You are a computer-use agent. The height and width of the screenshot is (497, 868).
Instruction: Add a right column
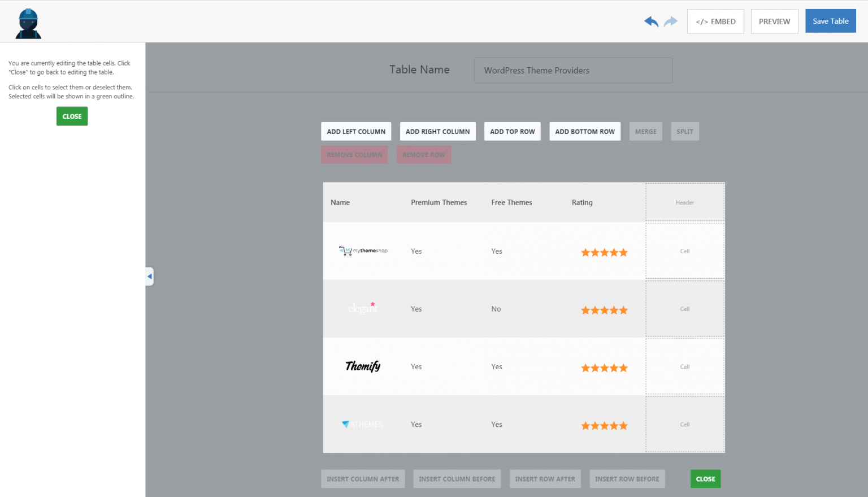pos(437,132)
